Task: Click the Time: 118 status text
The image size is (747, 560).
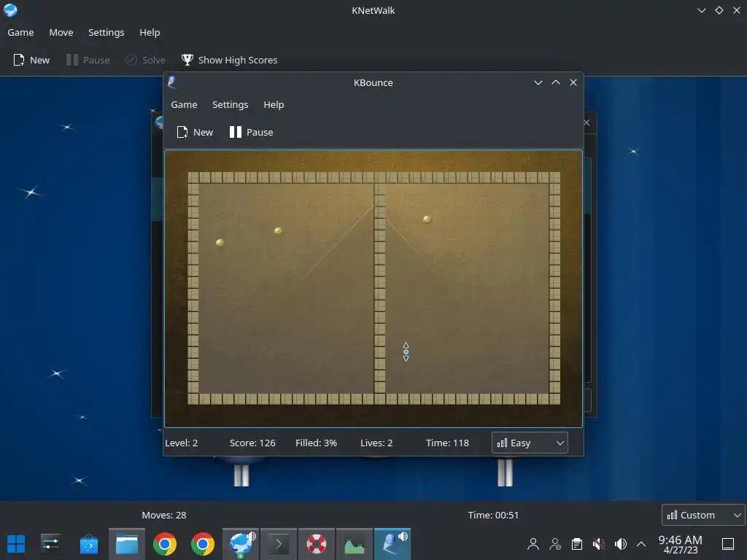Action: click(447, 443)
